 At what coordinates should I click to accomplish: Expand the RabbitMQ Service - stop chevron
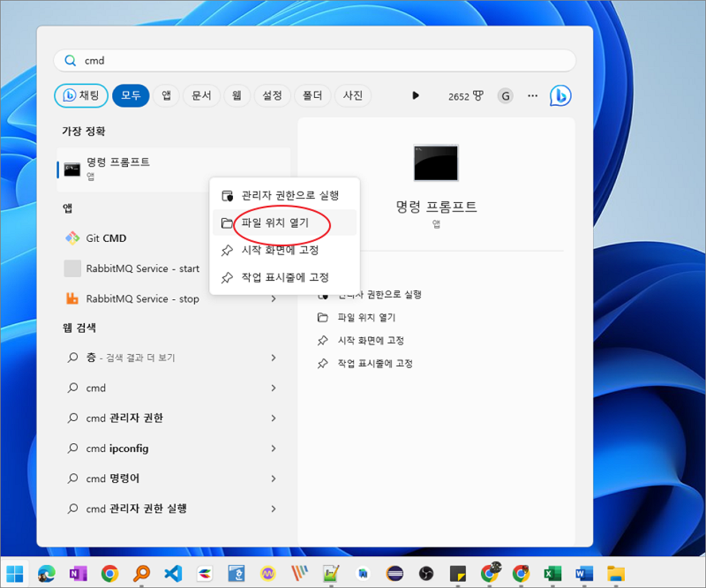pyautogui.click(x=273, y=299)
